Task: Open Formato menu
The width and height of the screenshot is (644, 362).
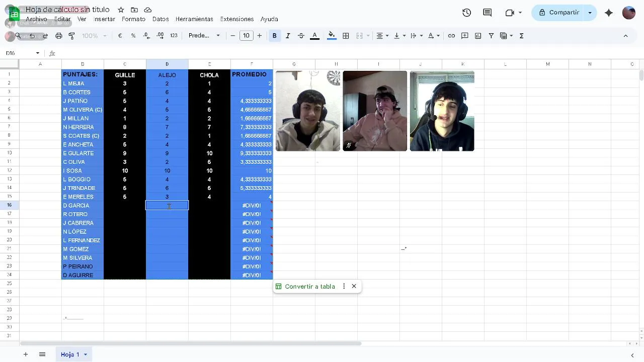Action: 133,19
